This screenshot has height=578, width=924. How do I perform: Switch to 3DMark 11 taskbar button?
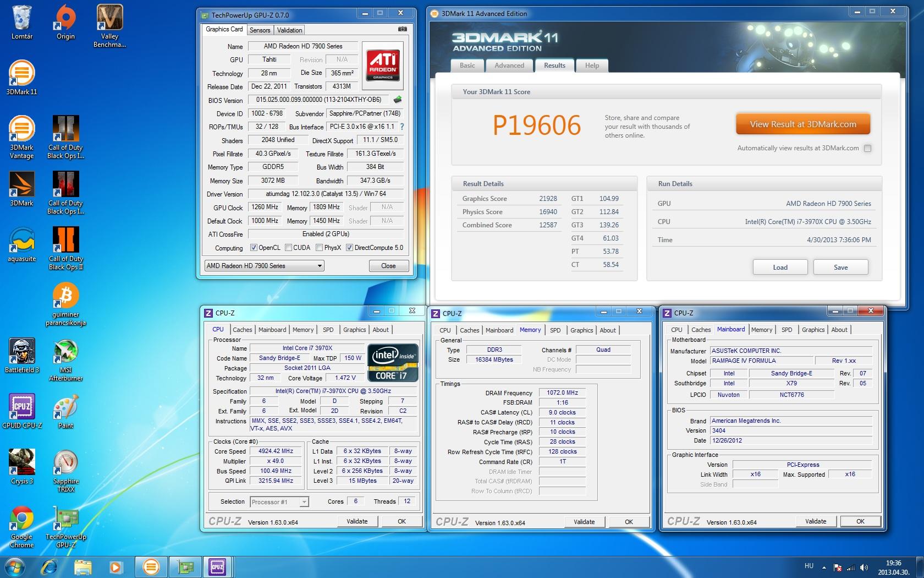(151, 566)
